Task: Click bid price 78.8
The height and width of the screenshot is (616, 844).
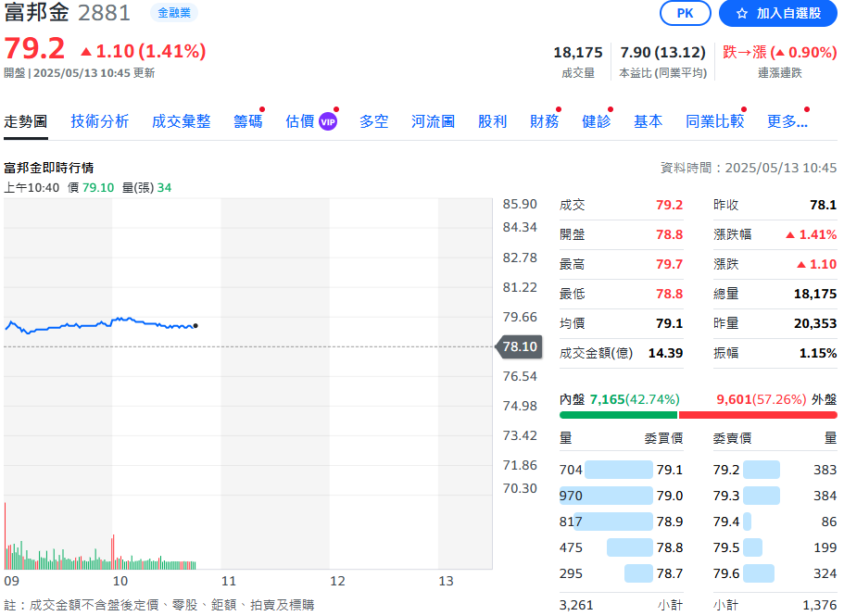Action: [x=670, y=547]
